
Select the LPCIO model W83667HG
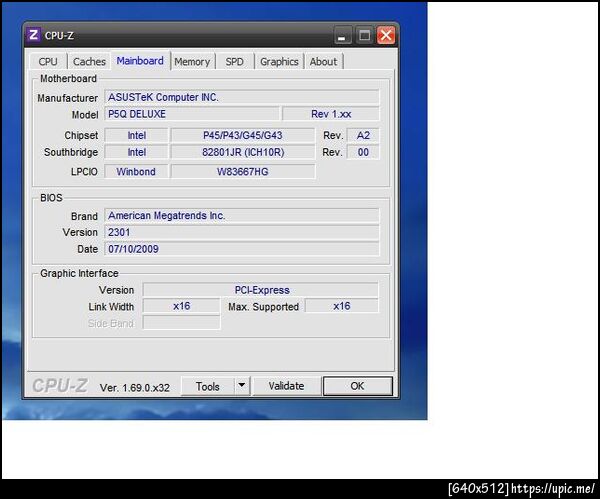243,171
